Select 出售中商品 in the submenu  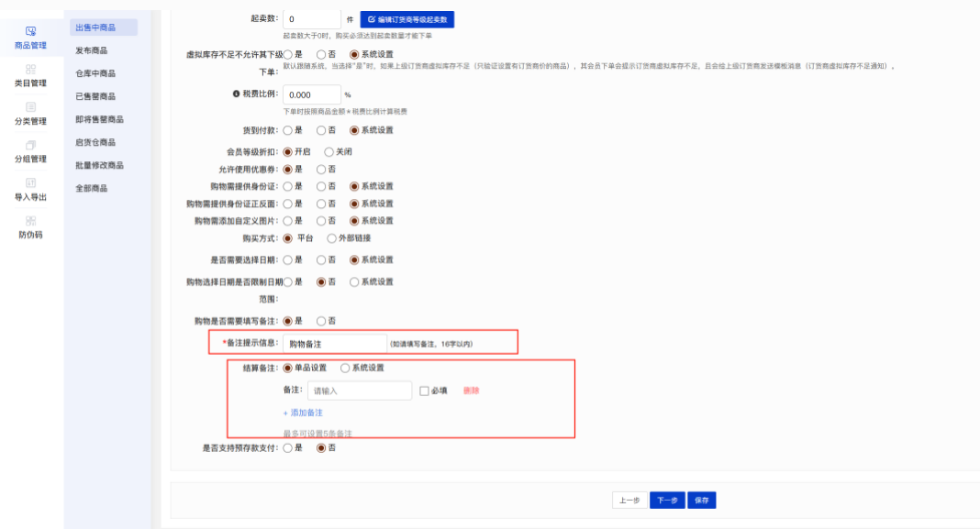tap(104, 28)
